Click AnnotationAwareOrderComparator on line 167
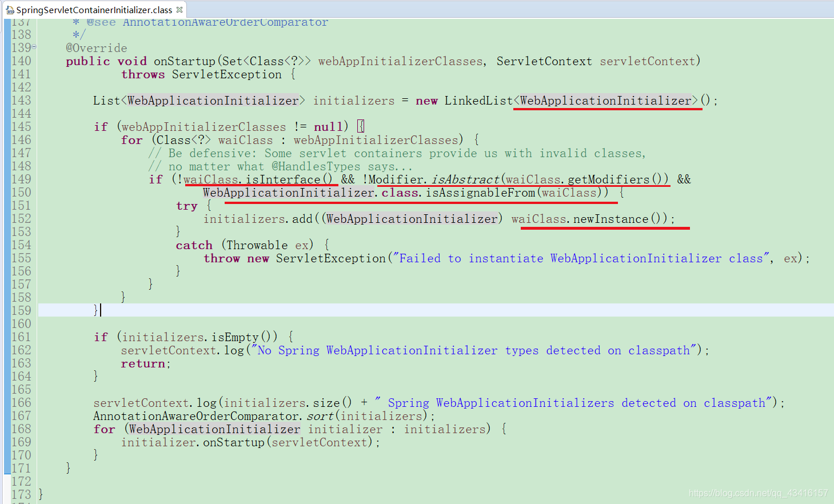This screenshot has height=504, width=834. 197,416
